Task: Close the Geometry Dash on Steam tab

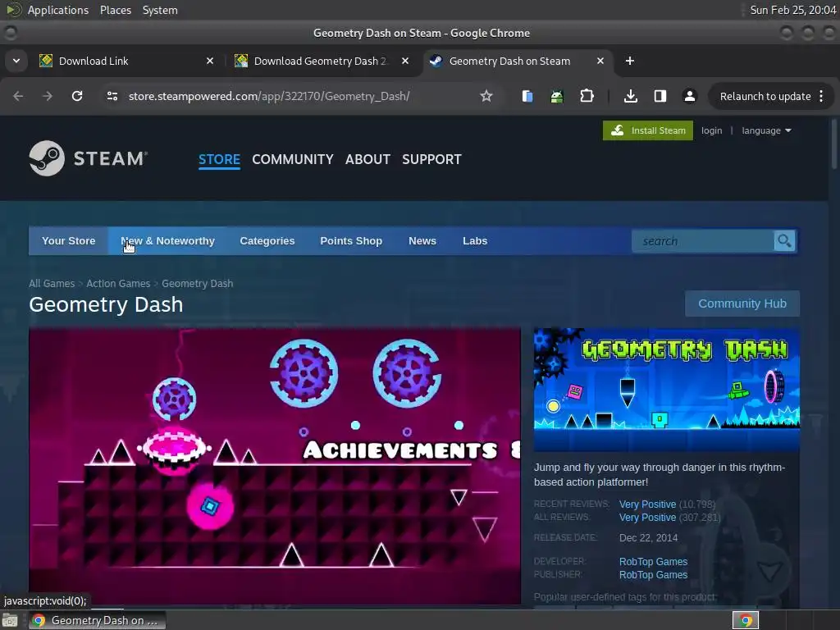Action: pyautogui.click(x=600, y=61)
